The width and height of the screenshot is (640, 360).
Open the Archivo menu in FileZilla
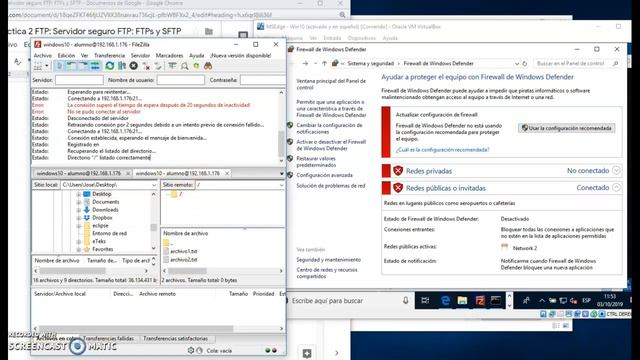(x=42, y=56)
